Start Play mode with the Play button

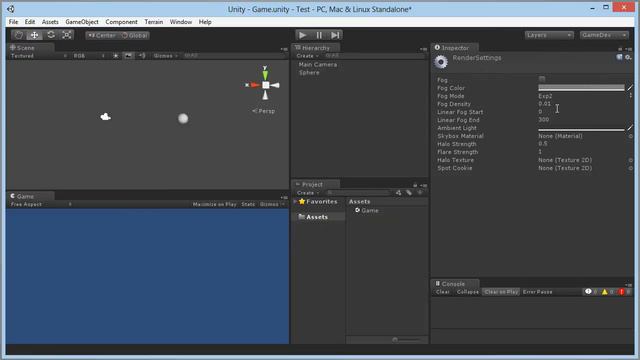point(302,35)
